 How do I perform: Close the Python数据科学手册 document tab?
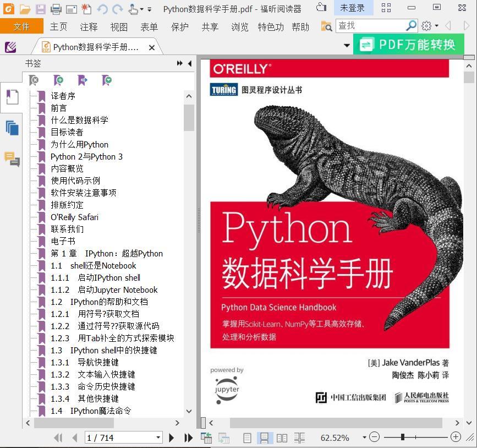152,48
